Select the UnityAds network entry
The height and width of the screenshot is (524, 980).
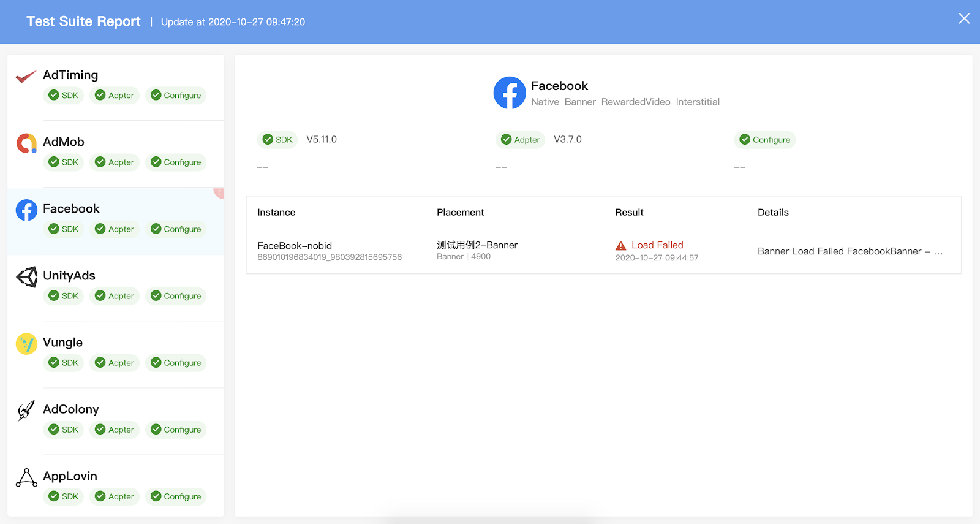pos(116,287)
